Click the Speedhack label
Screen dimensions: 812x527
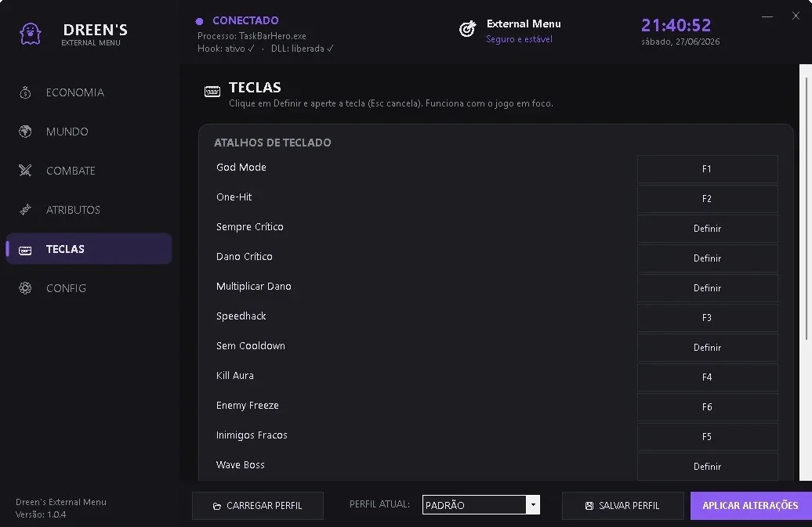click(241, 316)
